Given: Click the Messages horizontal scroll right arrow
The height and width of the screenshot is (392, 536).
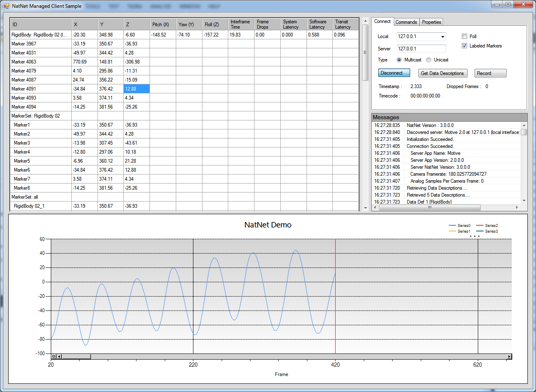Looking at the screenshot, I should 517,208.
